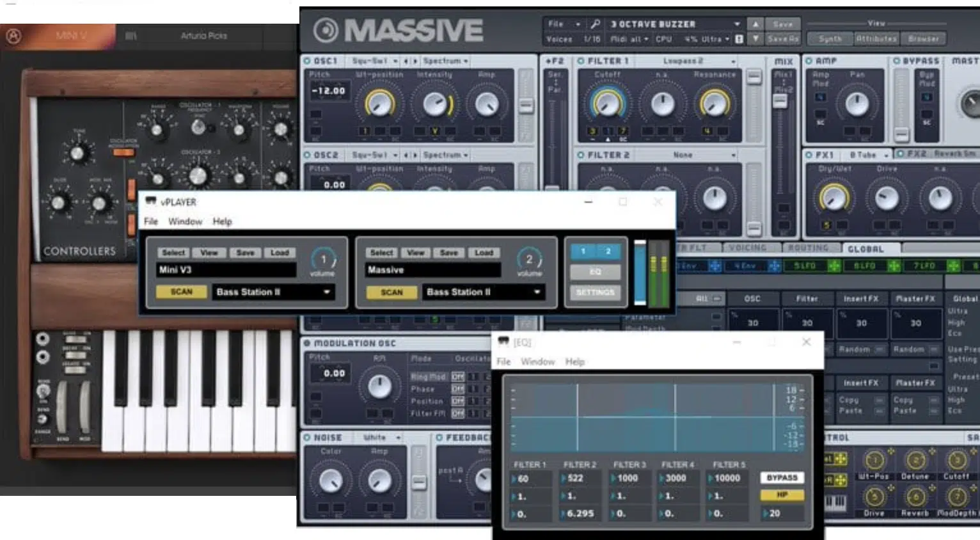Adjust Modulation OSC RM knob
Screen dimensions: 980x540
pos(380,386)
